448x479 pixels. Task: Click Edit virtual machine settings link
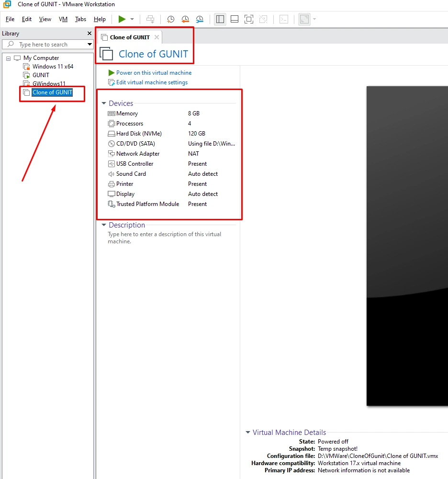[x=152, y=82]
